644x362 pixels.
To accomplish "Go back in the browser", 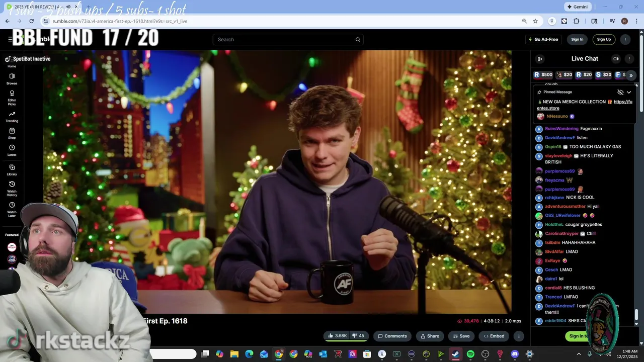I will tap(7, 21).
